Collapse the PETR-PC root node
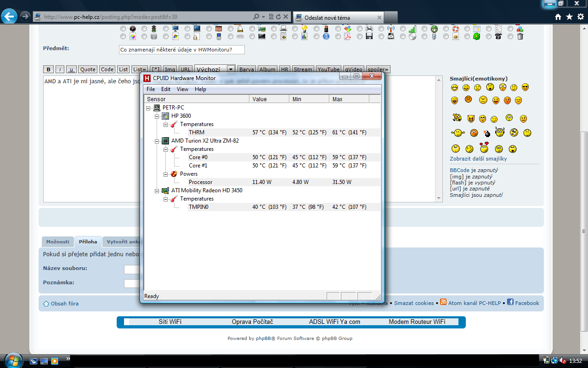 tap(148, 108)
